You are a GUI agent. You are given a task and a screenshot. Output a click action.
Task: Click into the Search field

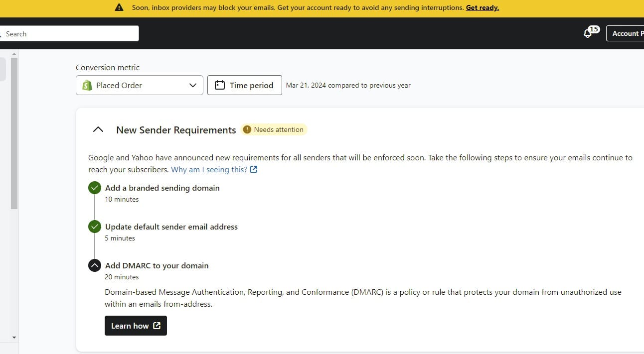70,34
